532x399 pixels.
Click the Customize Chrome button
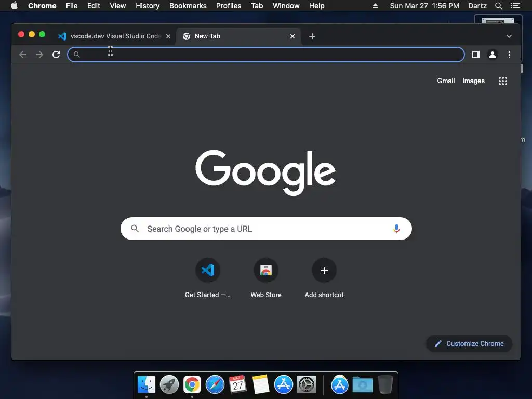click(469, 344)
